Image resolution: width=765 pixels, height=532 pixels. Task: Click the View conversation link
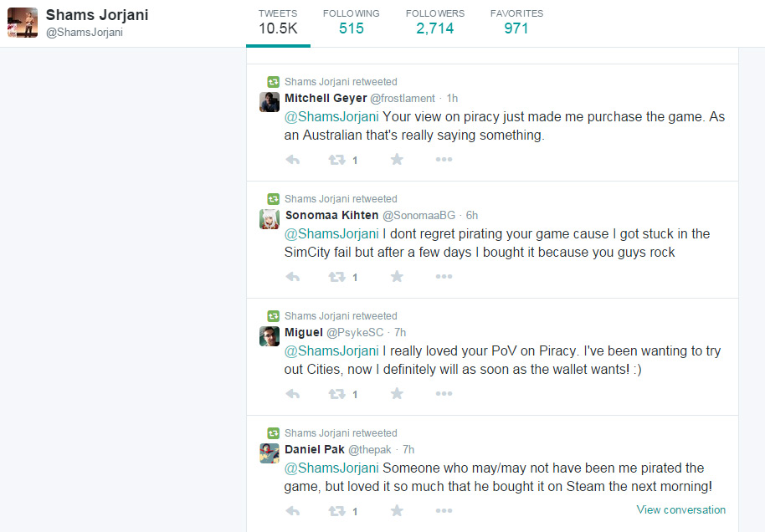(x=680, y=509)
